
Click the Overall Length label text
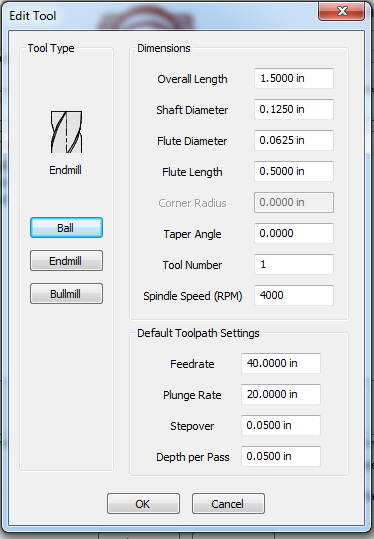[x=192, y=79]
